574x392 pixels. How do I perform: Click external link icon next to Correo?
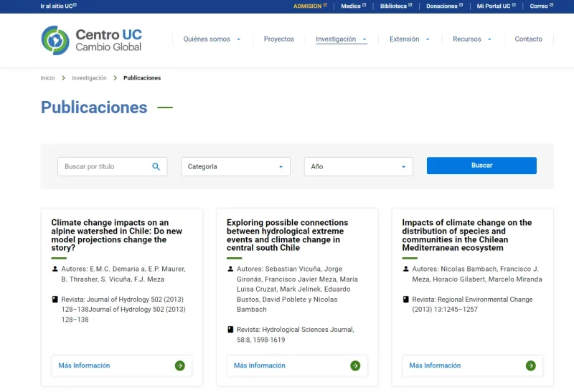pos(551,5)
